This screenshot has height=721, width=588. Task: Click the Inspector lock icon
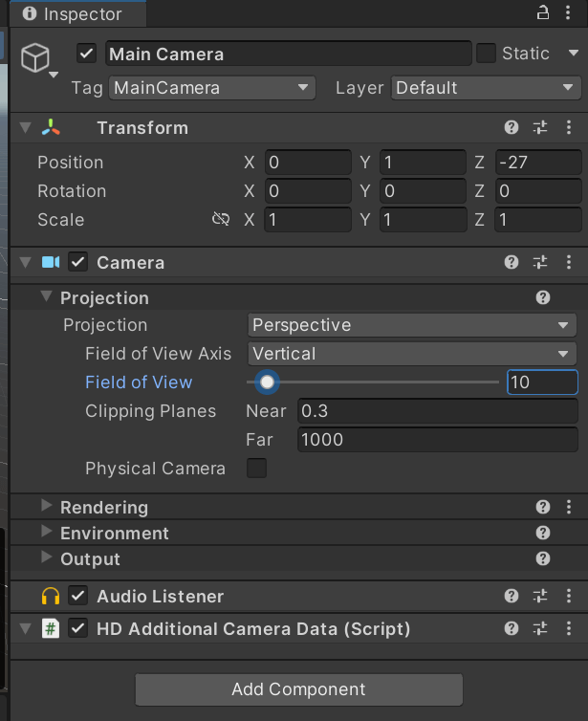pos(543,12)
